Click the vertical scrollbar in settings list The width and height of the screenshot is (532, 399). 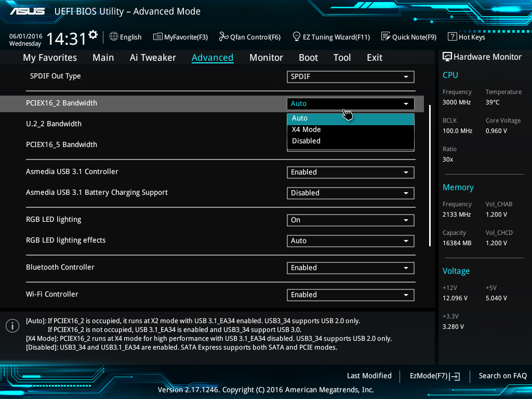(x=430, y=176)
